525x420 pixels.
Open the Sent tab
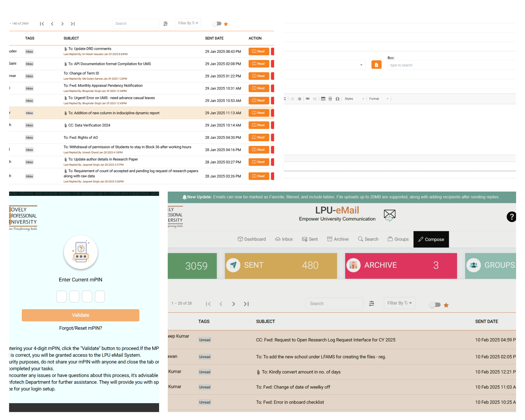point(310,239)
